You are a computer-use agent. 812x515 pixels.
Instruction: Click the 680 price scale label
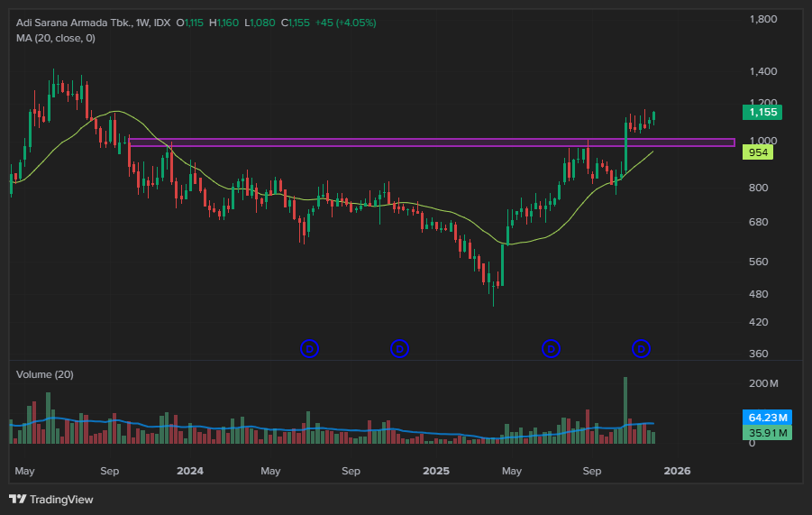(759, 222)
